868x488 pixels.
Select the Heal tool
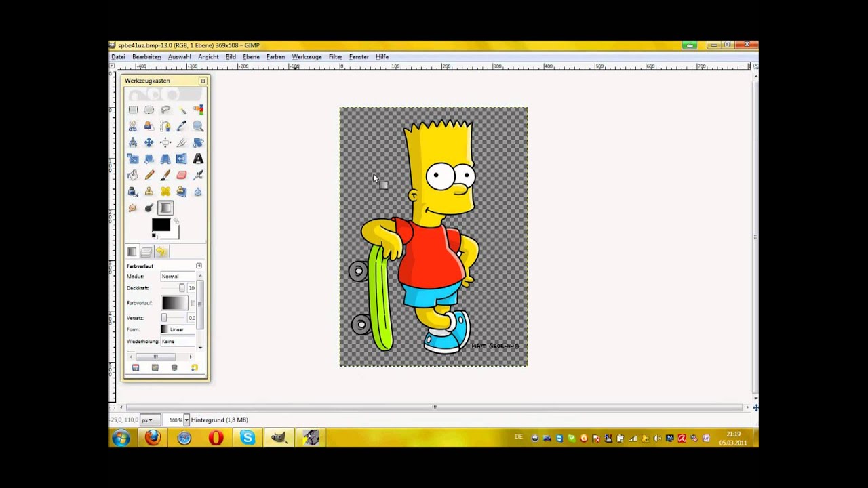165,191
